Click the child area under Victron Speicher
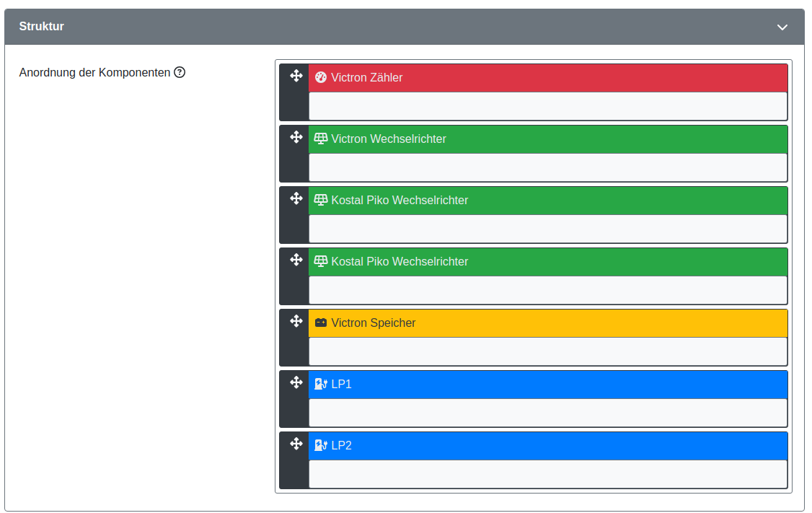812x513 pixels. pos(548,351)
